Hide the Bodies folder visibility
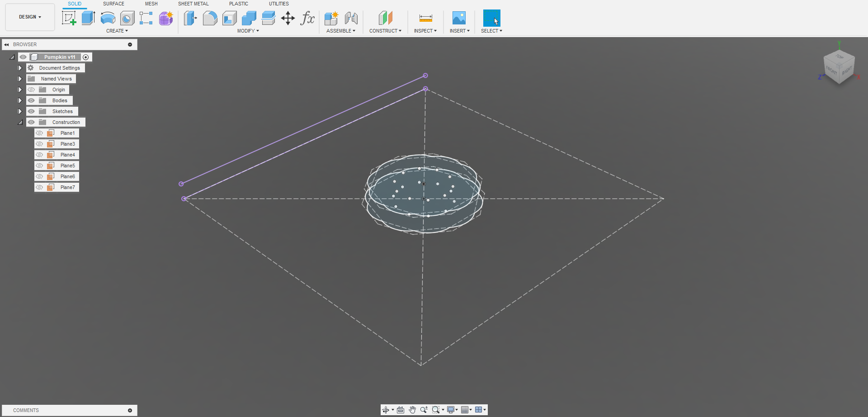The height and width of the screenshot is (417, 868). (x=31, y=100)
